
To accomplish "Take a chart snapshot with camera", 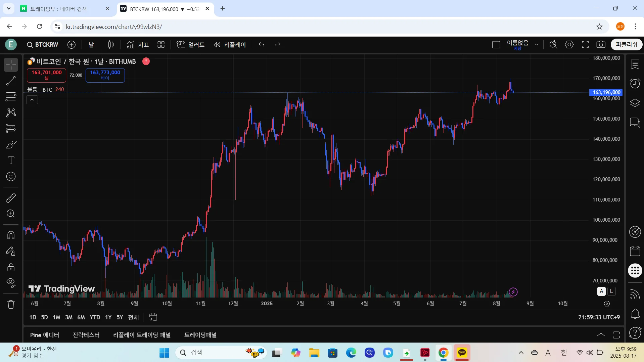I will pos(601,45).
